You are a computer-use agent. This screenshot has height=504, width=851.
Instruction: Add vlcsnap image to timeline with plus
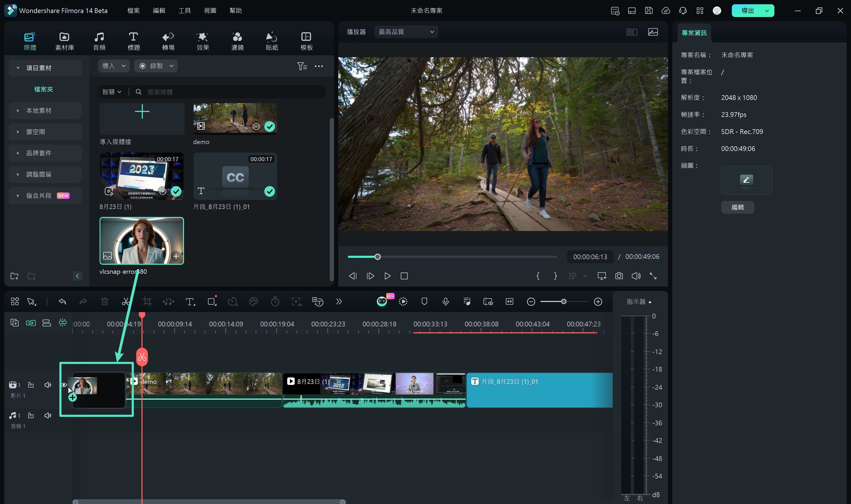176,256
